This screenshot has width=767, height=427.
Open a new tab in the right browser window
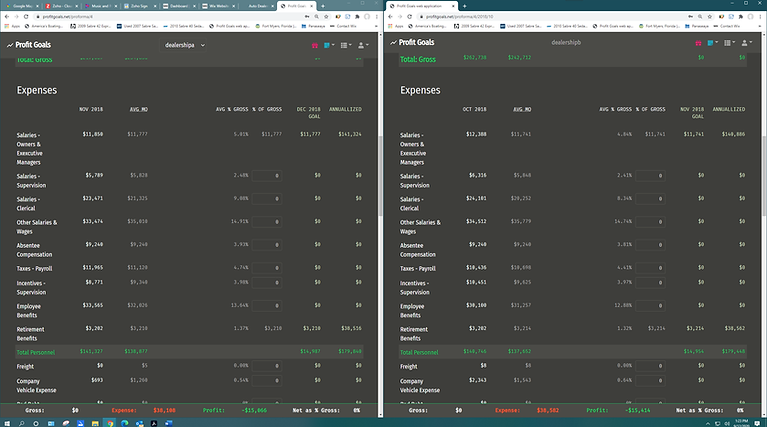(x=464, y=6)
